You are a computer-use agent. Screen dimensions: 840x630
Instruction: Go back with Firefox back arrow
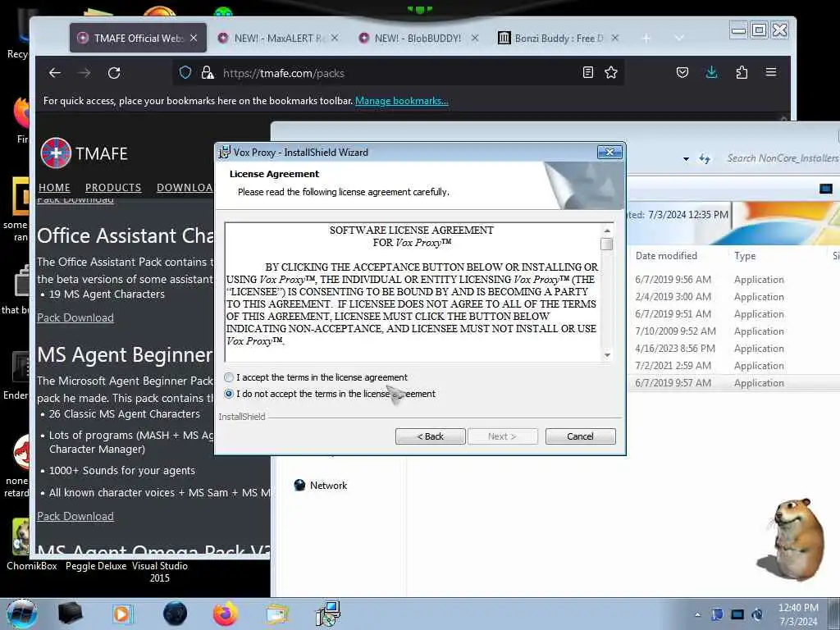(55, 73)
